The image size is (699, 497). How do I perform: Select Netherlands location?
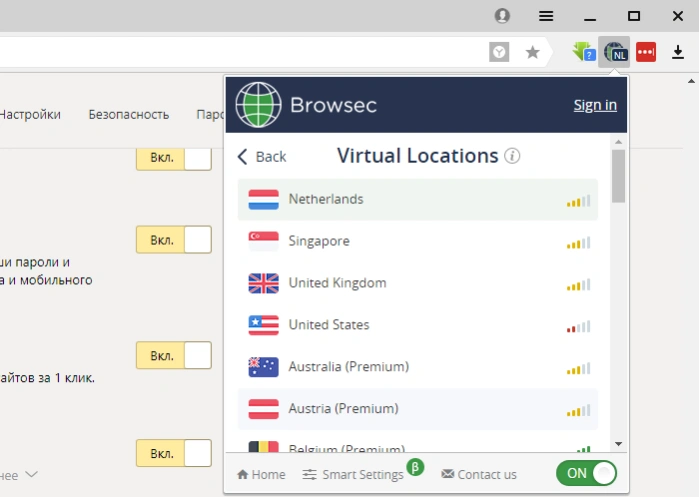click(x=417, y=200)
